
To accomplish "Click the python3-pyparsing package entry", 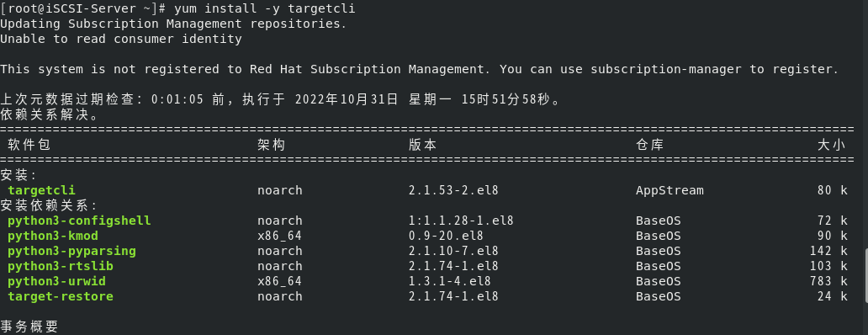I will click(x=72, y=251).
